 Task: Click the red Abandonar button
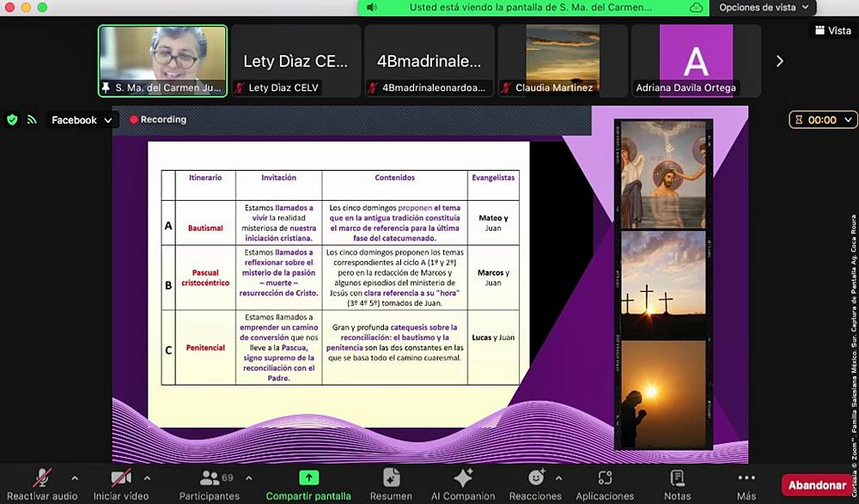click(818, 485)
